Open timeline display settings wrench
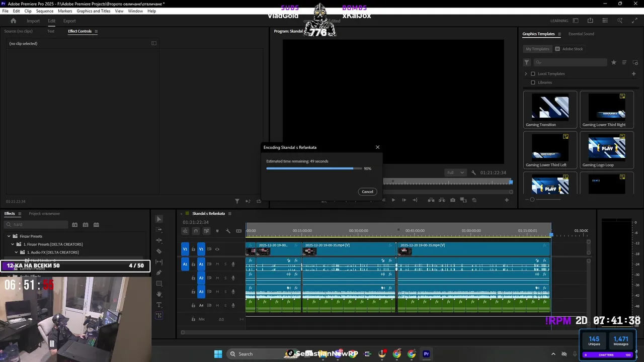The height and width of the screenshot is (362, 644). (x=228, y=231)
